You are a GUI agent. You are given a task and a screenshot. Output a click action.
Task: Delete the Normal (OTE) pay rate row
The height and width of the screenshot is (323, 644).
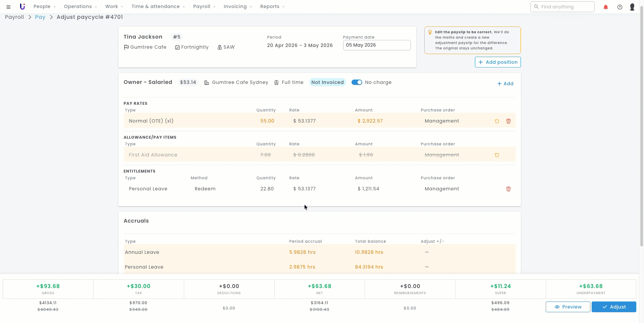(508, 121)
